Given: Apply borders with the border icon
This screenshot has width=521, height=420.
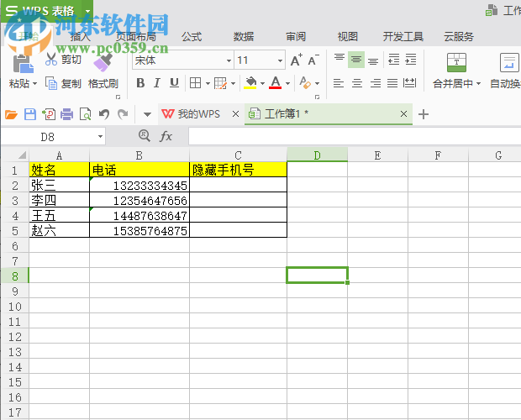Looking at the screenshot, I should point(195,82).
